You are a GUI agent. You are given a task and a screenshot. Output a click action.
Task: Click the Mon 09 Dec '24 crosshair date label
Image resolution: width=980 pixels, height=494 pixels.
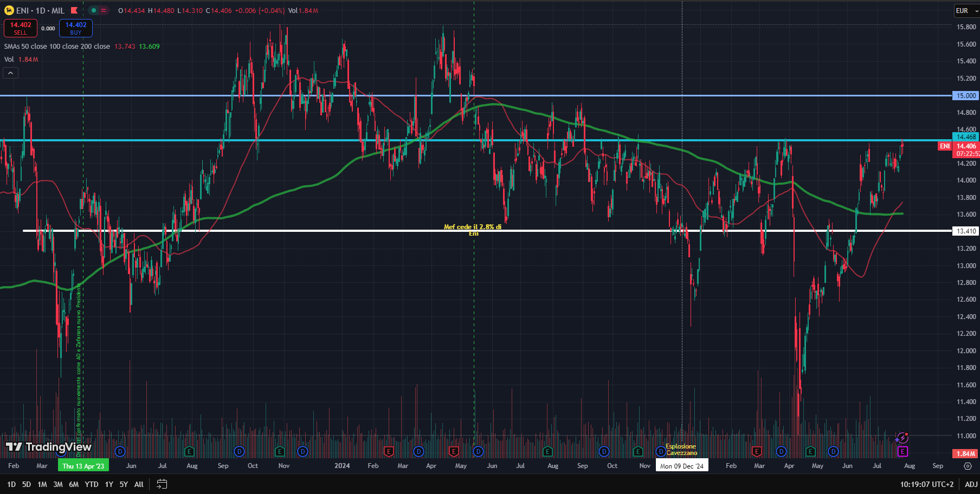(x=682, y=466)
